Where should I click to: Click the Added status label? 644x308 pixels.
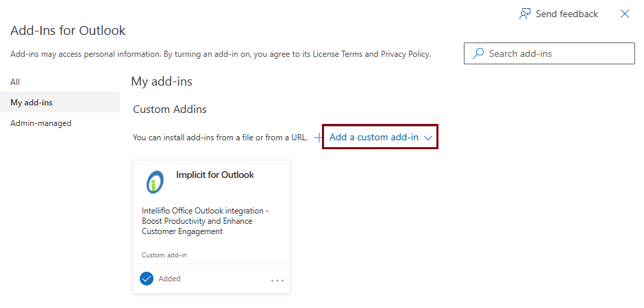pos(169,279)
